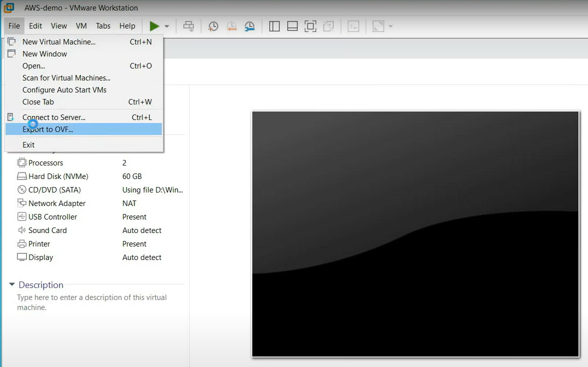This screenshot has height=367, width=588.
Task: Open the File menu
Action: pyautogui.click(x=14, y=26)
